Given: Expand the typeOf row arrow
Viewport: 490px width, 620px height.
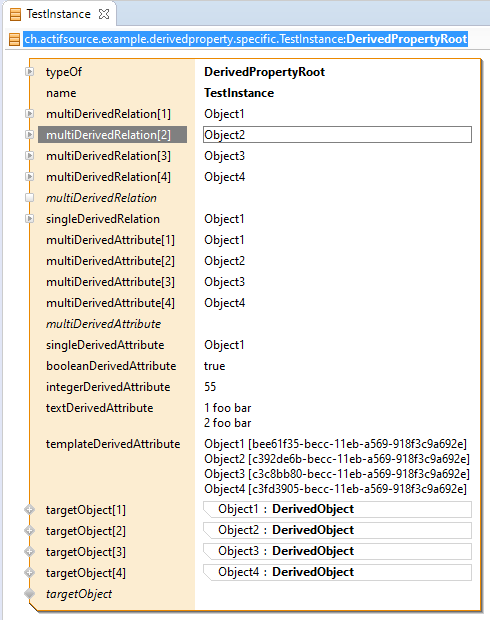Looking at the screenshot, I should (x=30, y=72).
